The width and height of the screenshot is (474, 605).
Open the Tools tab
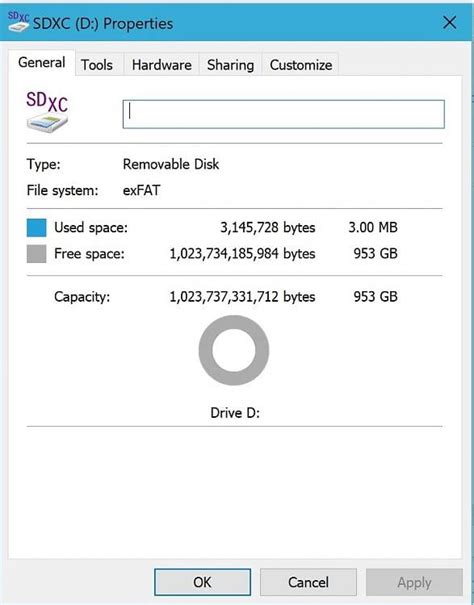pyautogui.click(x=97, y=64)
